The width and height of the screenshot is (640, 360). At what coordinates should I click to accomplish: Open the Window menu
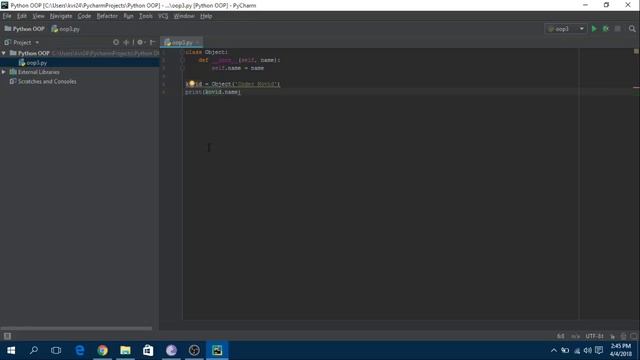(184, 16)
